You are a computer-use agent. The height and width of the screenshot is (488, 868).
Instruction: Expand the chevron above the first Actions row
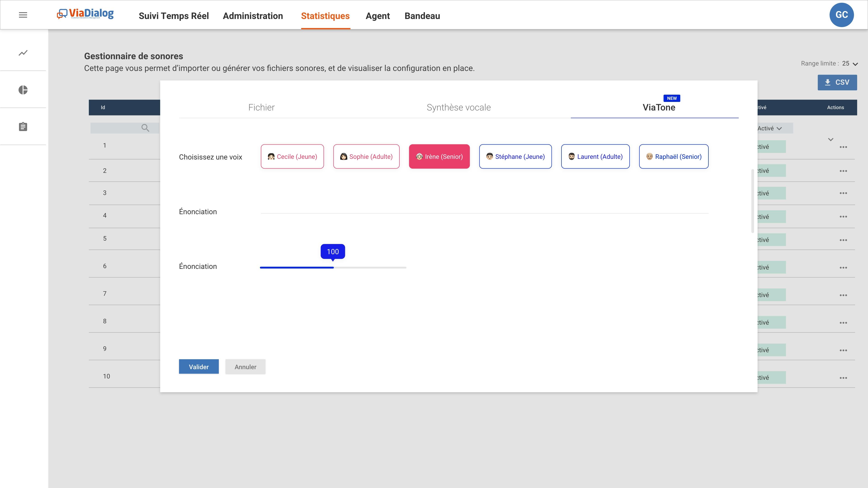click(831, 139)
